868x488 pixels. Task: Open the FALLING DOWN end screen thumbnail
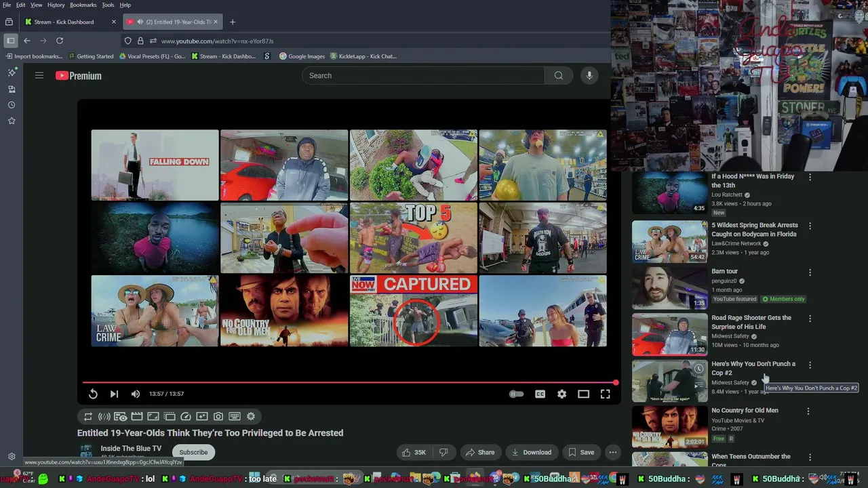click(x=155, y=165)
